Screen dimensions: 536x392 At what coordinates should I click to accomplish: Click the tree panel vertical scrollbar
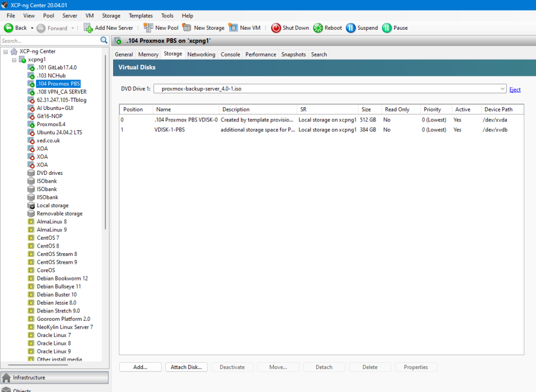[x=106, y=157]
